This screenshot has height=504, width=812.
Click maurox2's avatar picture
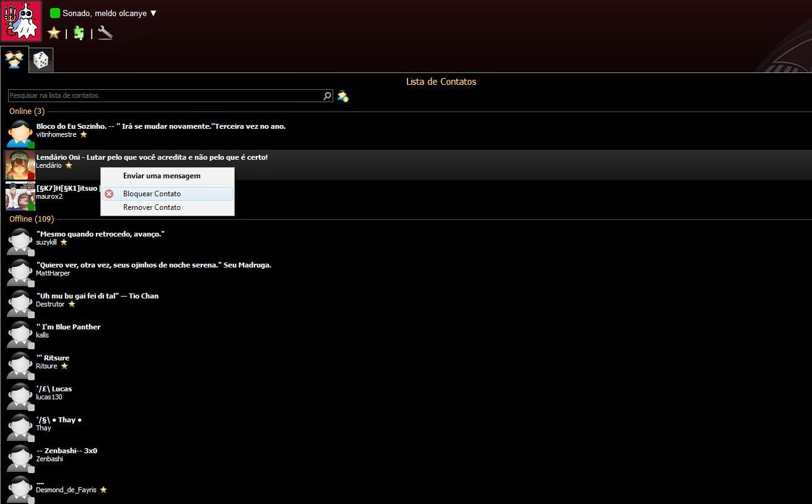click(20, 196)
